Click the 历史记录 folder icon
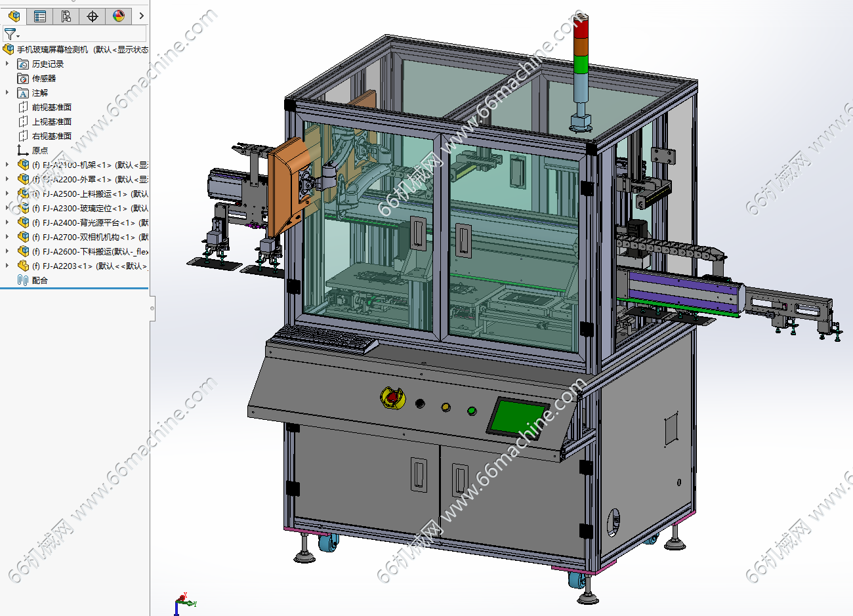The height and width of the screenshot is (616, 853). [23, 64]
